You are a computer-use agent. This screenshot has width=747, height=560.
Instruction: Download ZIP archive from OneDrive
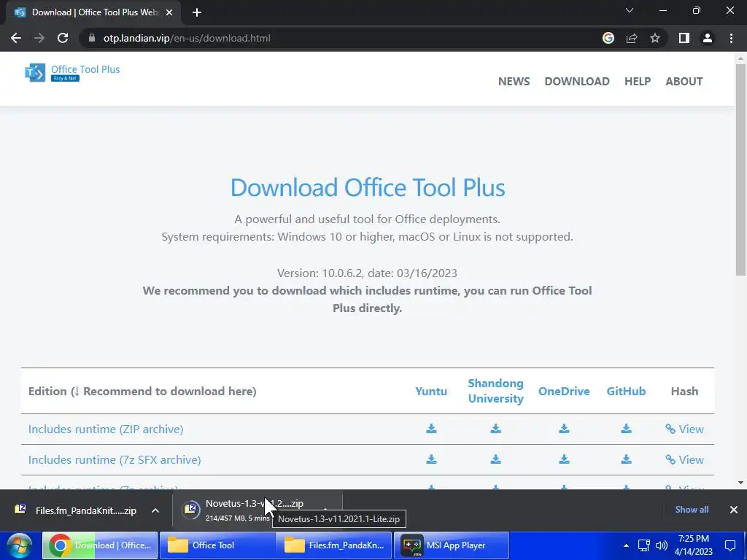tap(564, 429)
